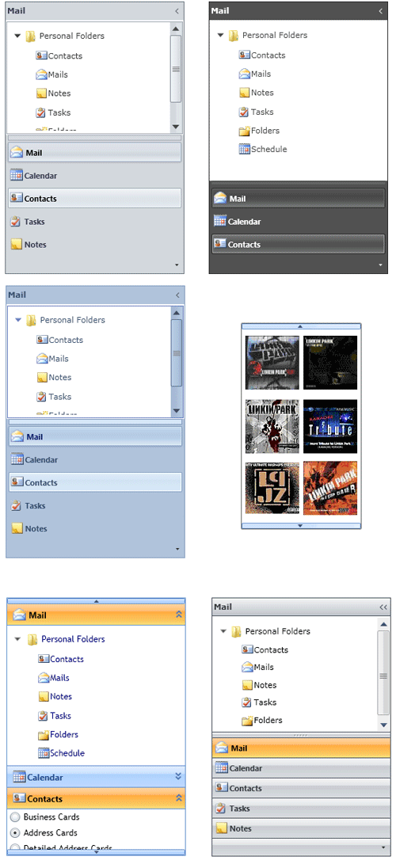Collapse Personal Folders node in gray-themed panel
Viewport: 396px width, 868px height.
(17, 36)
